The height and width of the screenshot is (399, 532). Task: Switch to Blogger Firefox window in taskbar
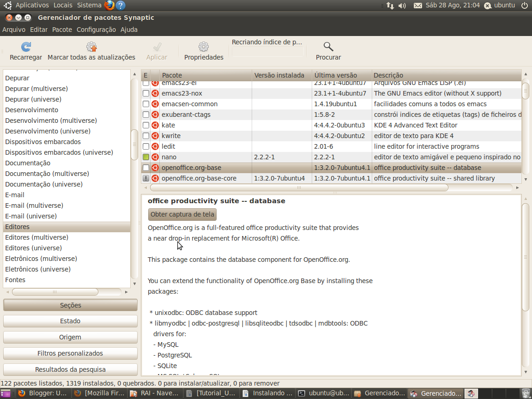tap(43, 393)
